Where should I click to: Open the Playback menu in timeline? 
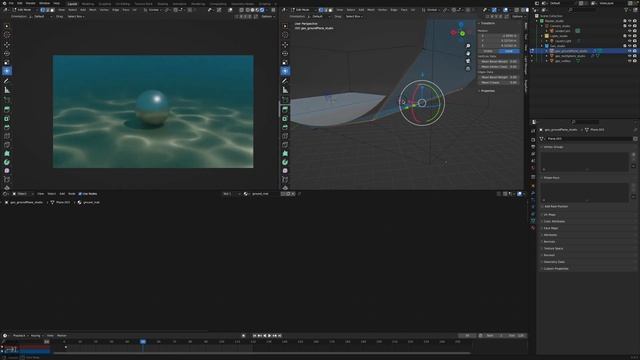tap(19, 336)
